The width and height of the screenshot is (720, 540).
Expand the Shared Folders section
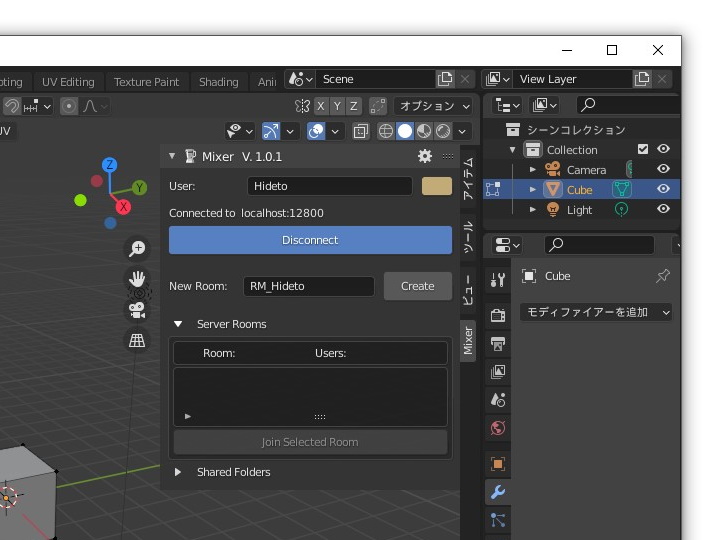tap(178, 472)
